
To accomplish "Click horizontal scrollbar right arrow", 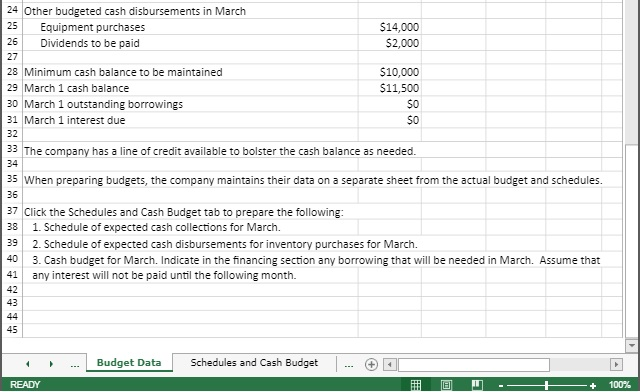I will point(616,364).
